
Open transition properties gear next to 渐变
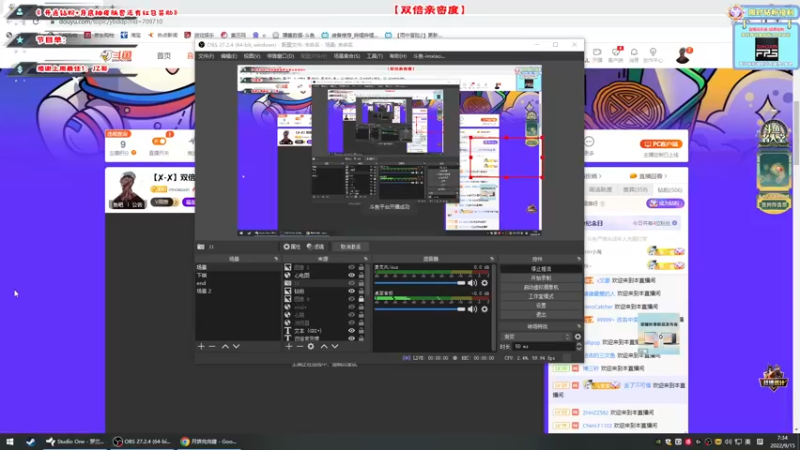[x=578, y=337]
